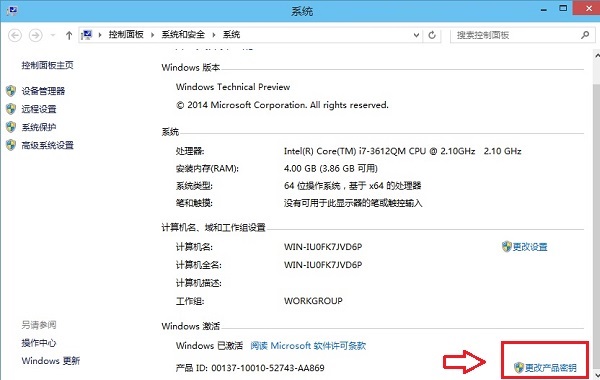
Task: Click the shield icon beside 更改设置
Action: pyautogui.click(x=507, y=246)
